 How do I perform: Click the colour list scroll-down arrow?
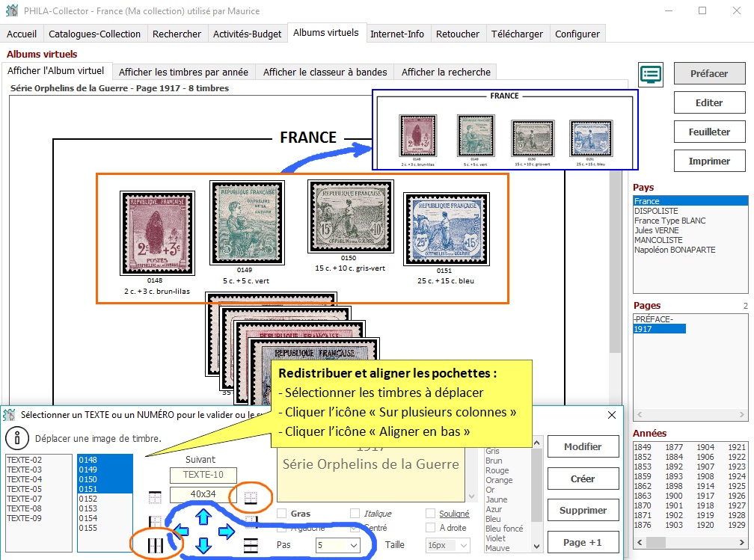[536, 547]
